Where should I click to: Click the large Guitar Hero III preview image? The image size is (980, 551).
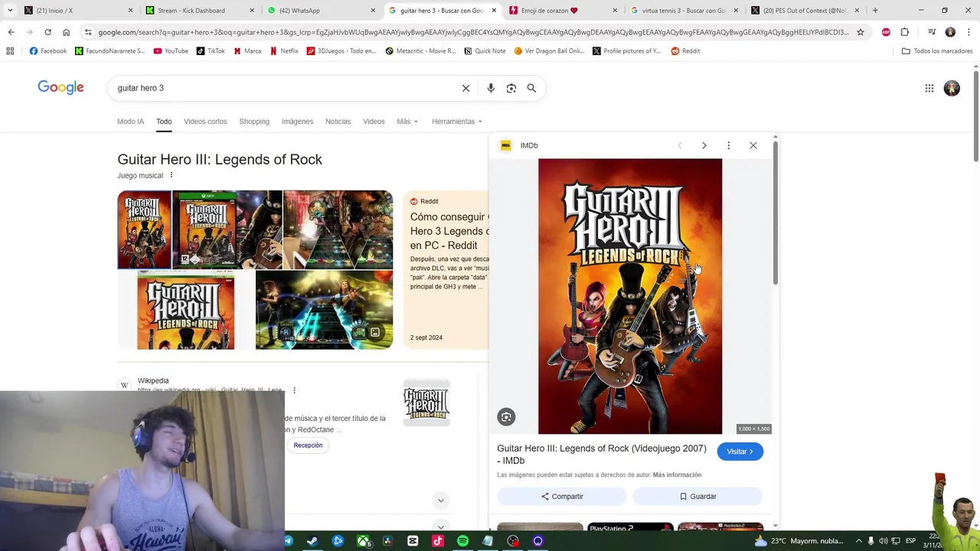pos(630,296)
